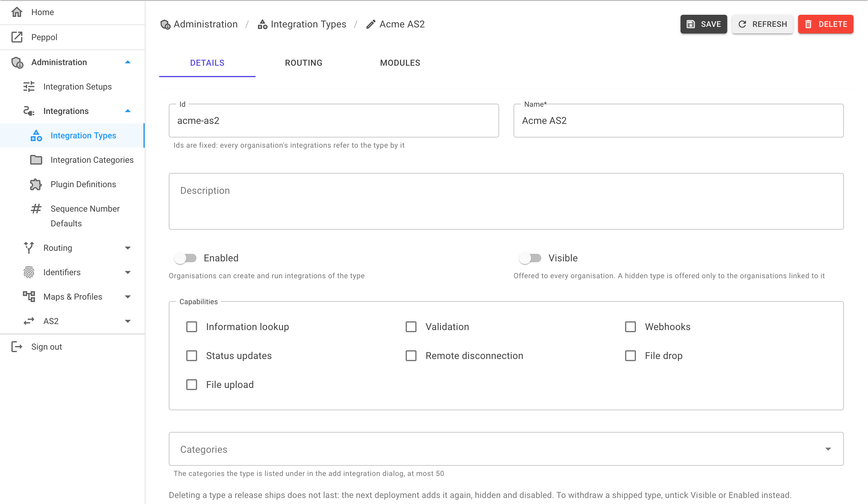Check the Validation capability

tap(411, 326)
